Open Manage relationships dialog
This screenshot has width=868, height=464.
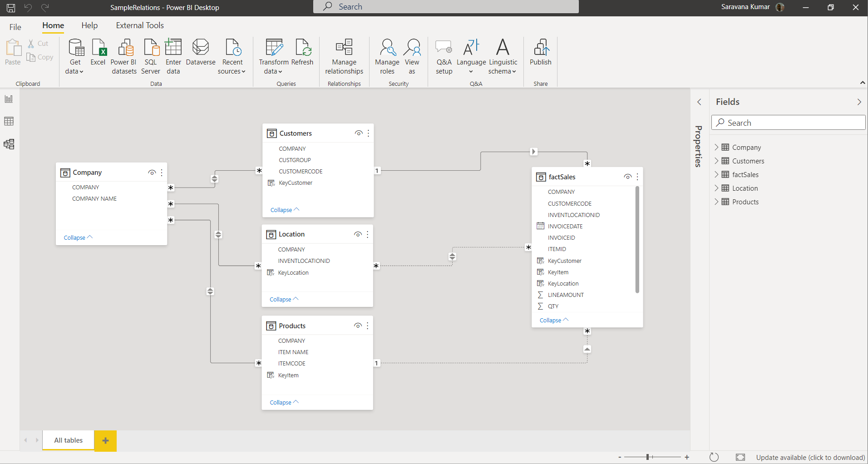344,57
